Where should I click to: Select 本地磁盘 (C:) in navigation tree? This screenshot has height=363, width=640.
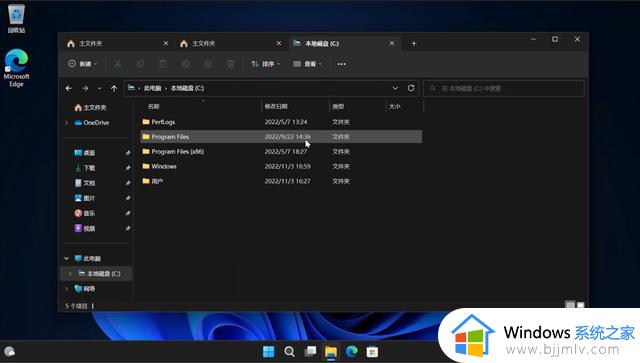click(99, 274)
